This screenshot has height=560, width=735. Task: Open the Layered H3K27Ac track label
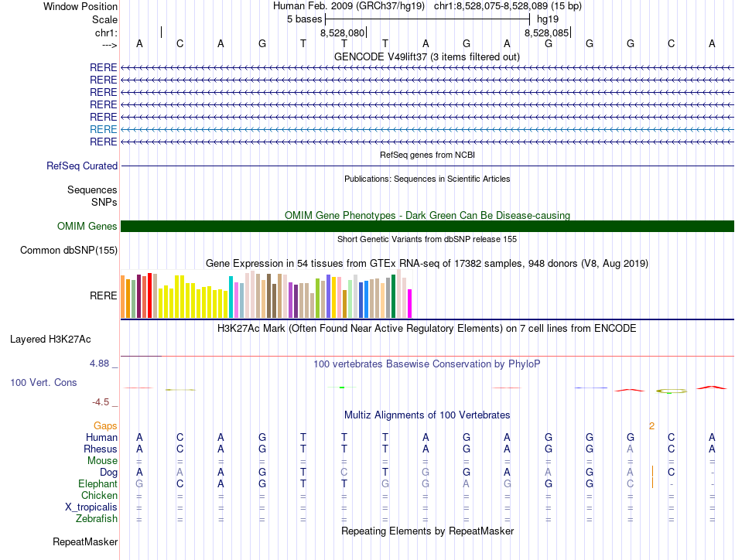point(50,339)
